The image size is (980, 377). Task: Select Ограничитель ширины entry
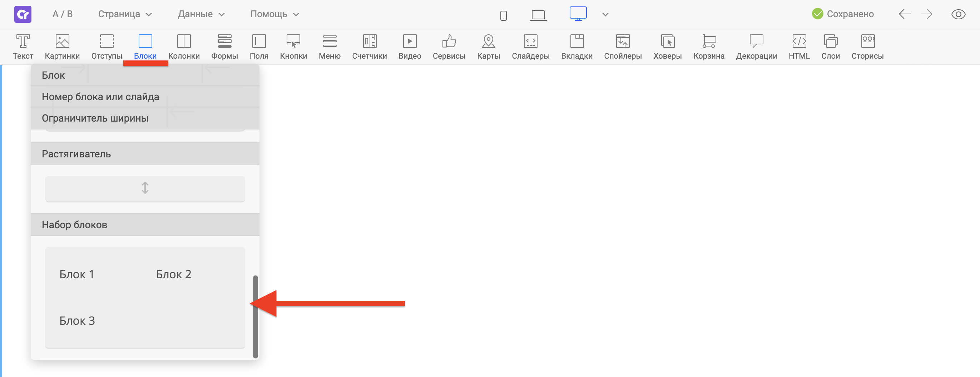click(x=145, y=118)
